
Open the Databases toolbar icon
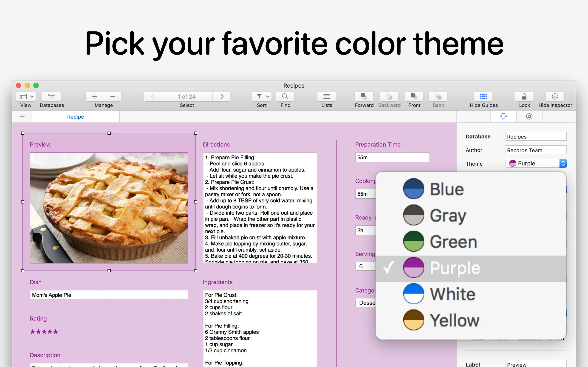[51, 97]
